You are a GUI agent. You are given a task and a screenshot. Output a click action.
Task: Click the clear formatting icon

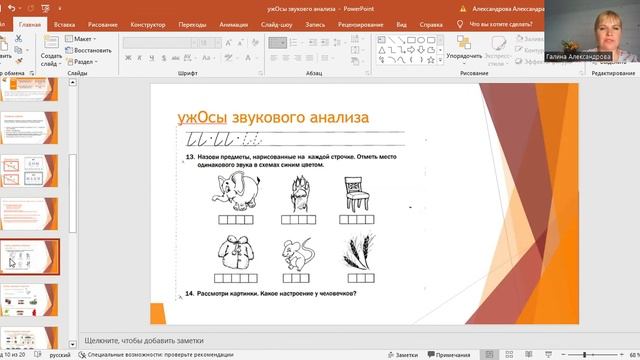click(256, 42)
